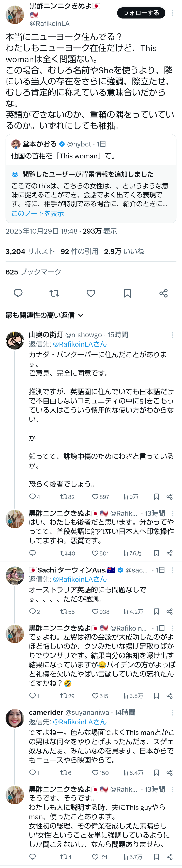182x868 pixels.
Task: View 3,204 リポスト reposts list
Action: tap(30, 251)
